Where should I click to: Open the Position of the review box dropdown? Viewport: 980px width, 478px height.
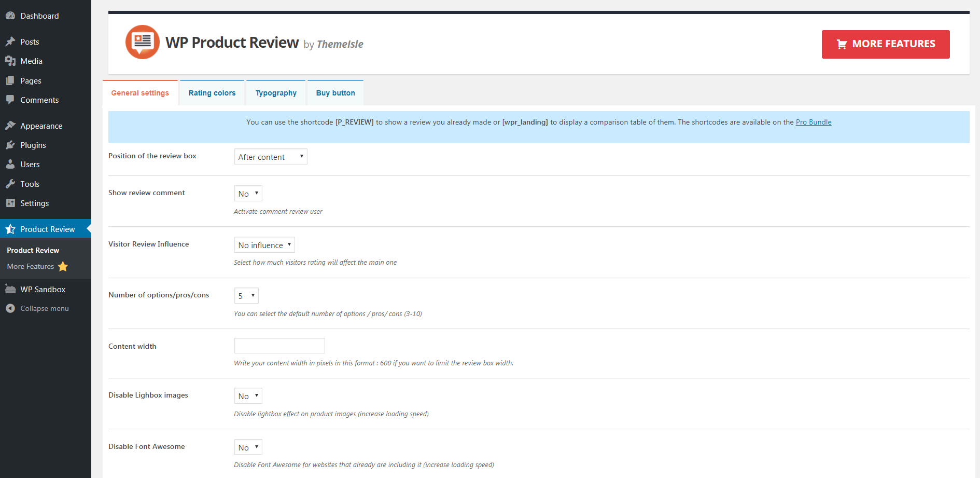click(x=271, y=157)
